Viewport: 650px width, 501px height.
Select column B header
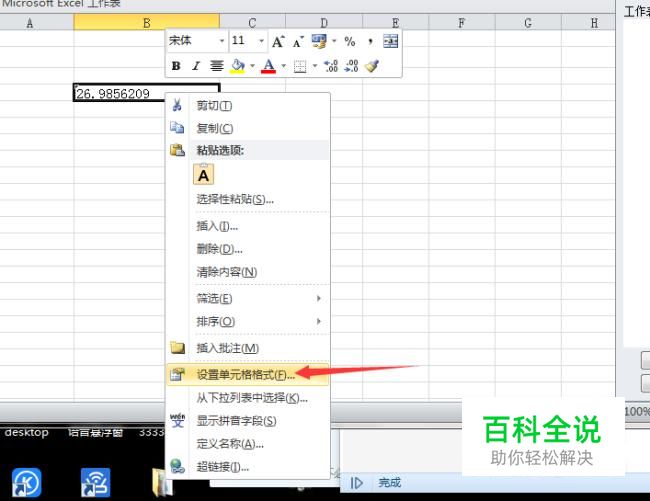(147, 23)
